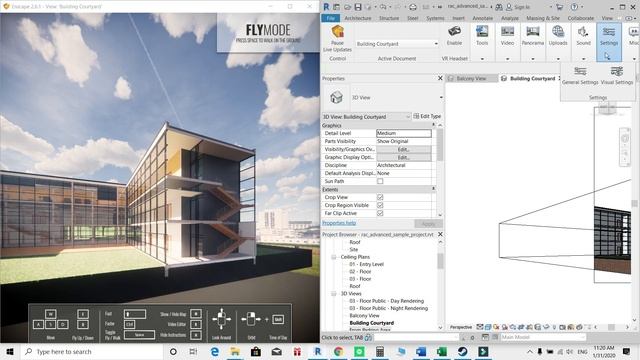The image size is (640, 360).
Task: Collapse the Ceiling Plans tree node
Action: click(x=333, y=257)
